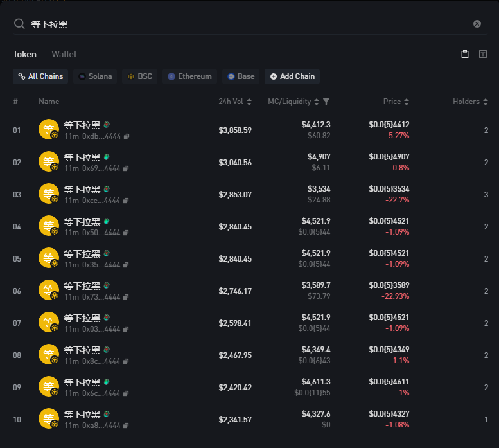Copy address 0x03...4444 in row 07

126,329
